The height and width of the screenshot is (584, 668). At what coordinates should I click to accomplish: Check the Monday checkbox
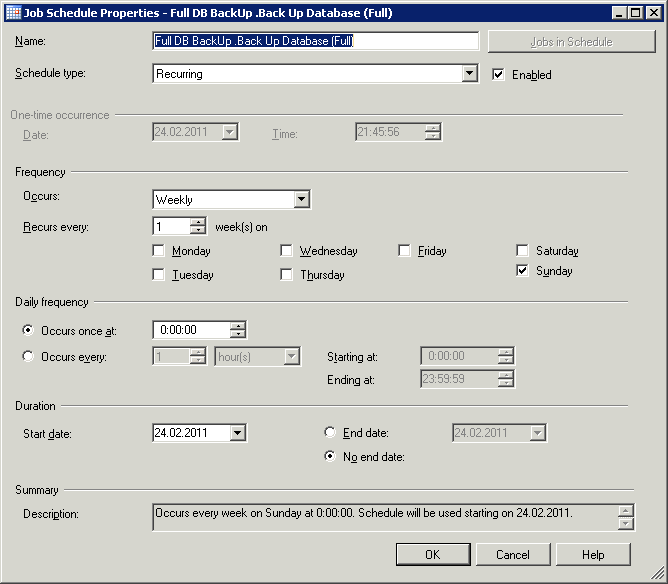coord(158,250)
